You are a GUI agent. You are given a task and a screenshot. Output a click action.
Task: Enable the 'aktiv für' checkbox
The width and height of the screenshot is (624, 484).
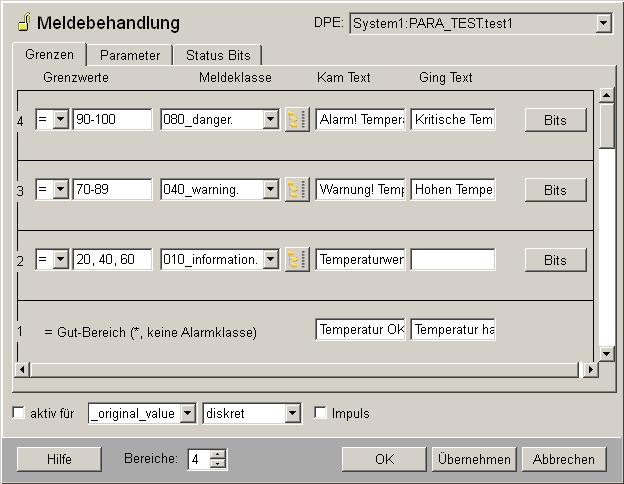[x=19, y=413]
